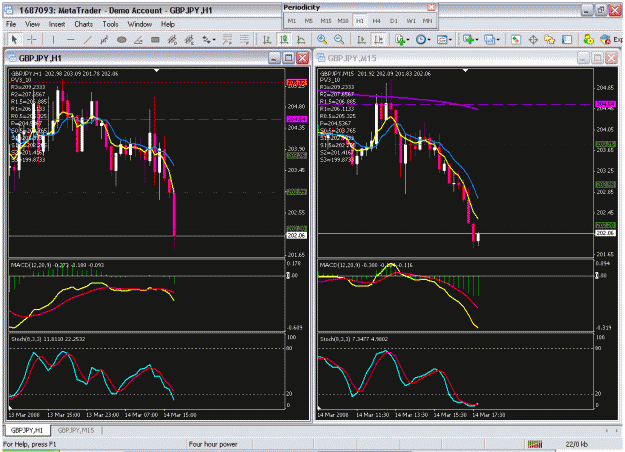Open the Charts menu
Viewport: 625px width, 452px height.
(x=84, y=24)
